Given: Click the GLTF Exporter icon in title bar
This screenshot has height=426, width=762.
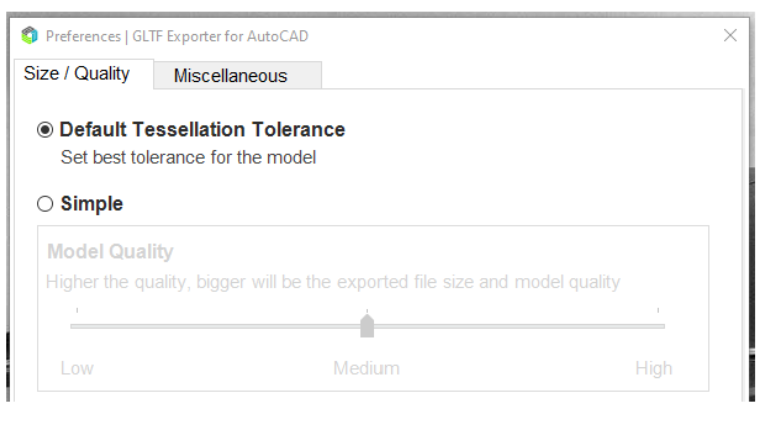Looking at the screenshot, I should (28, 36).
